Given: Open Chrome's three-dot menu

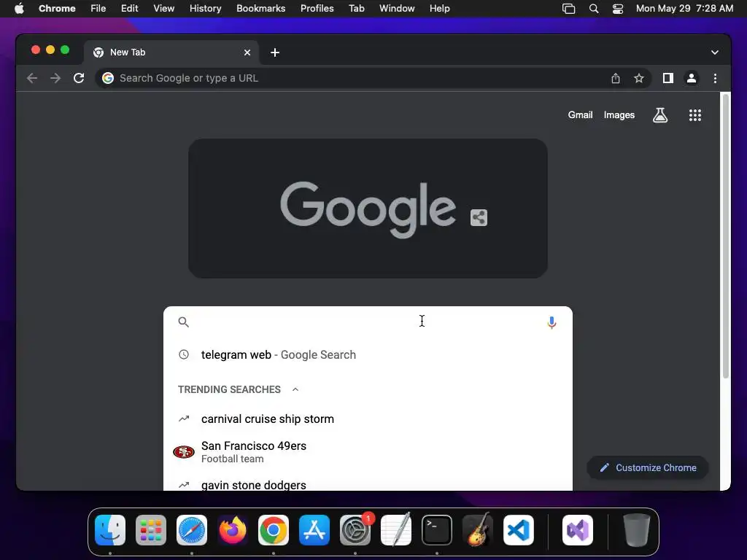Looking at the screenshot, I should (x=715, y=78).
